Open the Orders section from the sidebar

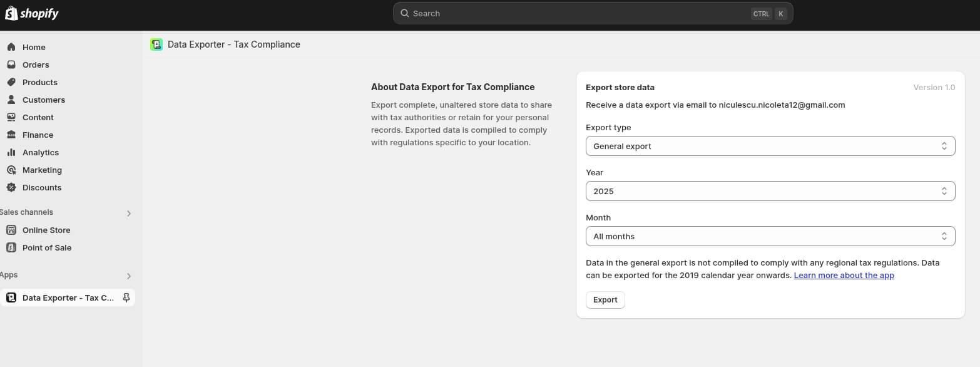click(36, 65)
